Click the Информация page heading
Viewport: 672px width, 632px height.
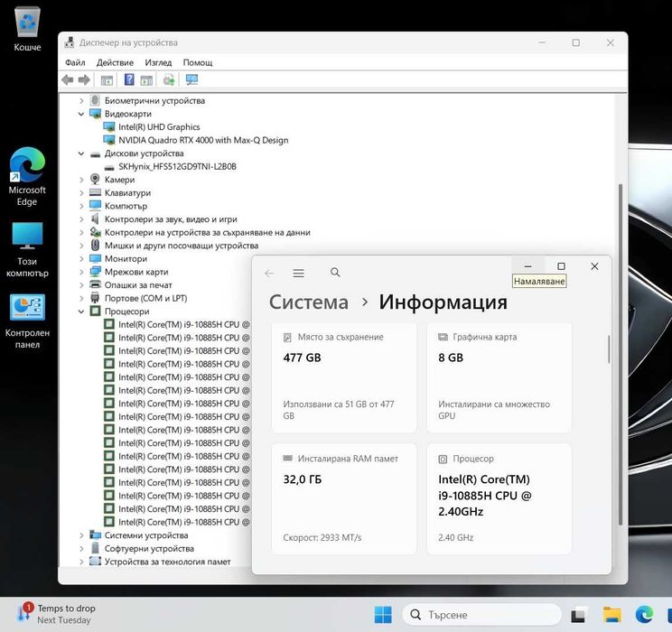point(443,302)
